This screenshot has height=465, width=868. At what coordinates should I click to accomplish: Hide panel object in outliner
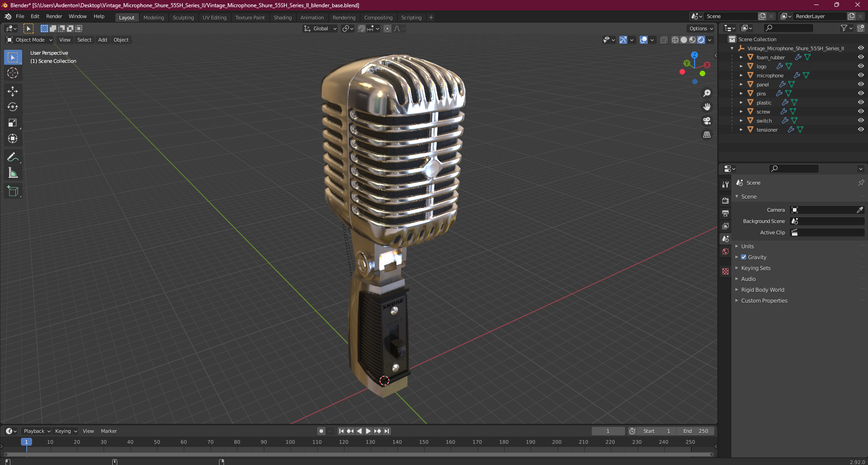pyautogui.click(x=861, y=84)
